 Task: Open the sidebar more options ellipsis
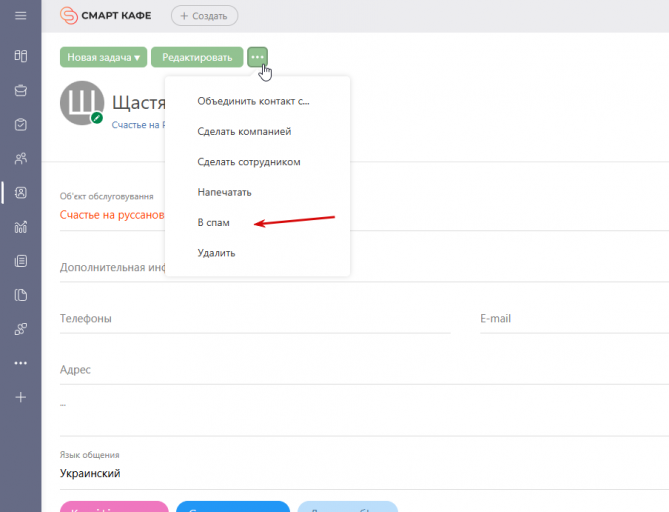[20, 363]
